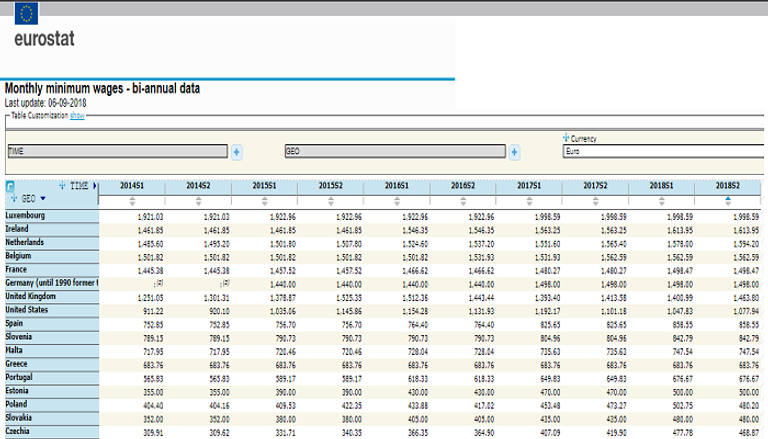Click the blue table icon in header corner

point(9,187)
